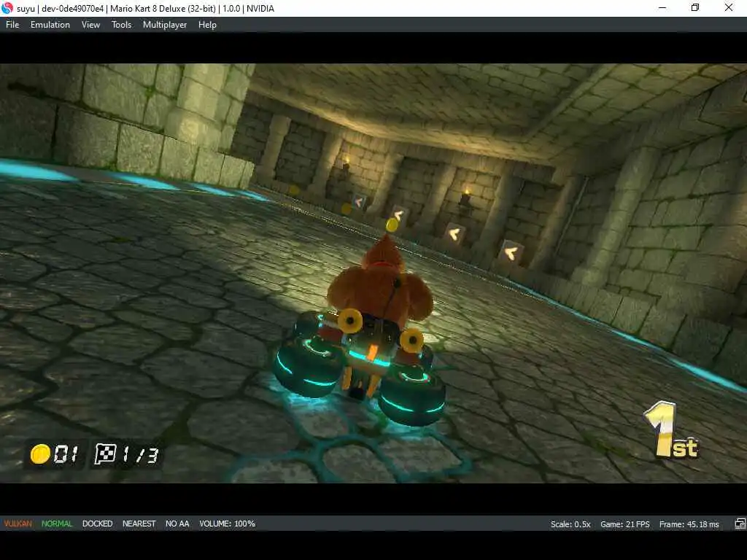The width and height of the screenshot is (747, 560).
Task: Toggle the VULKAN graphics API button
Action: 18,524
